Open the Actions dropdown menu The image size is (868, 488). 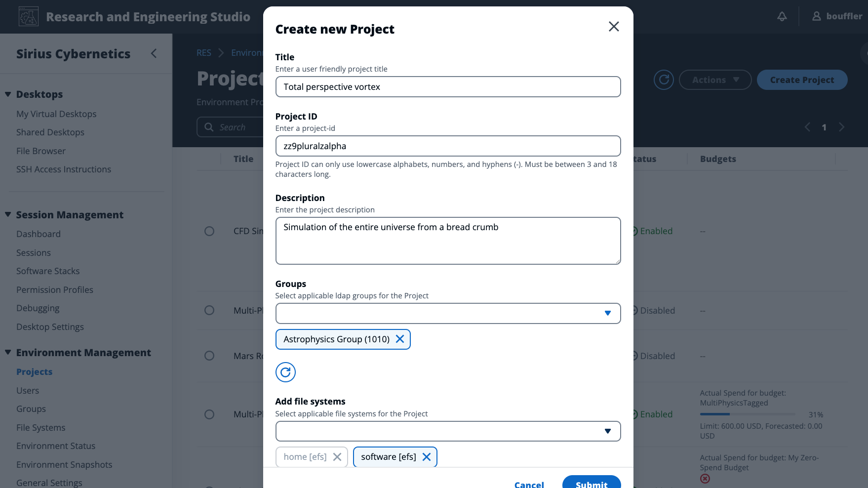715,80
